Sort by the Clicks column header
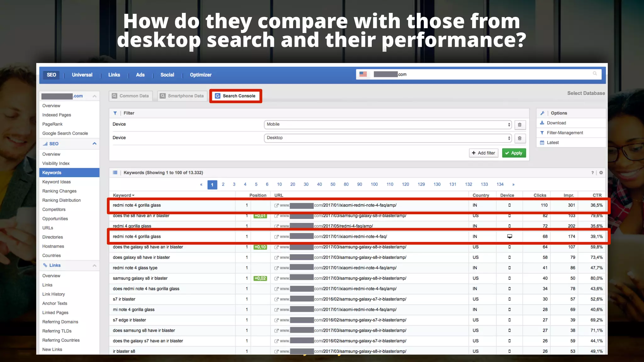The image size is (644, 362). tap(540, 195)
